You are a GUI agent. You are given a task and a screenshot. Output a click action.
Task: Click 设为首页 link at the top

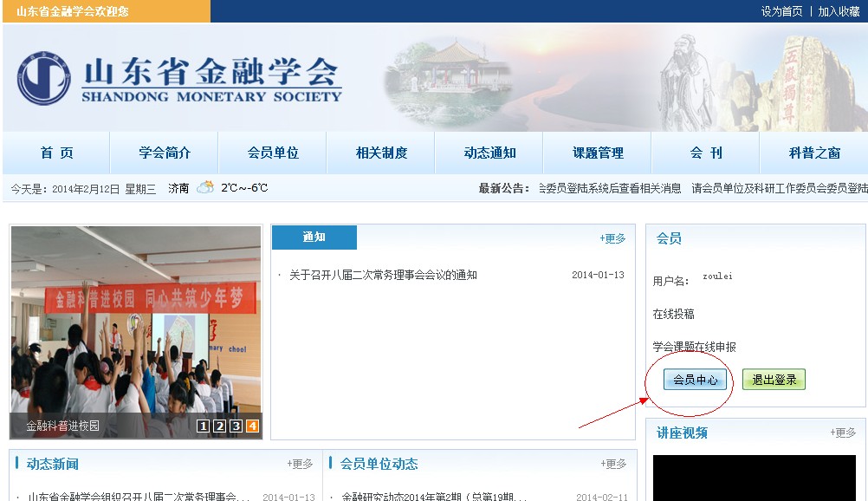click(x=781, y=11)
